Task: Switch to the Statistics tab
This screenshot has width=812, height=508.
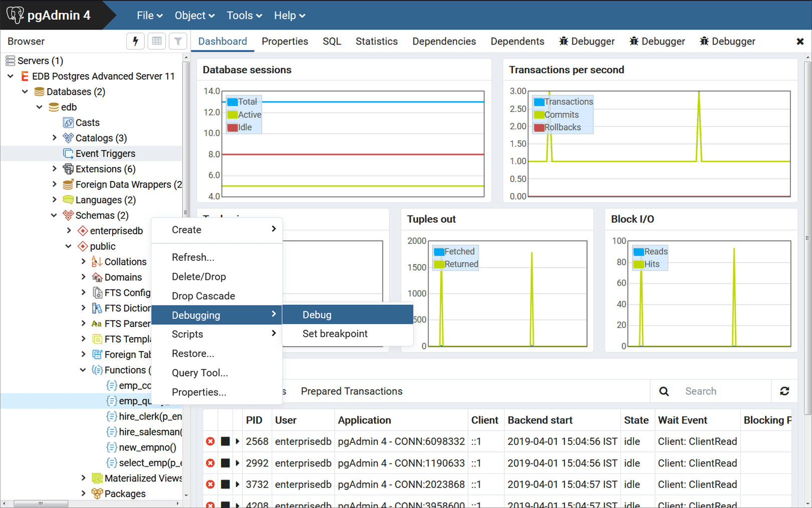Action: point(376,41)
